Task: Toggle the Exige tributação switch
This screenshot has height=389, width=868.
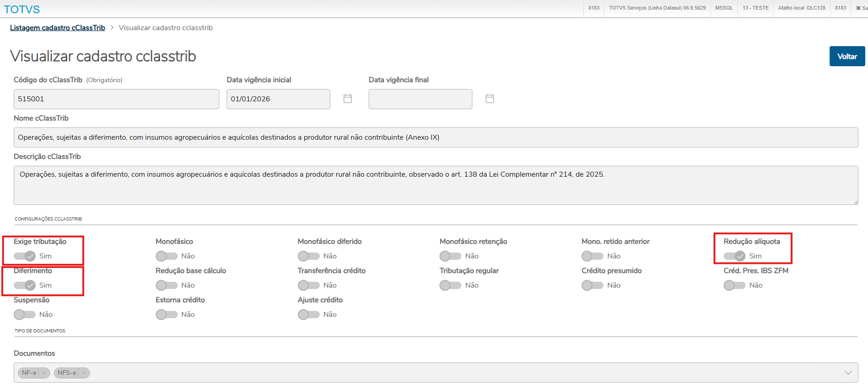Action: click(x=25, y=256)
